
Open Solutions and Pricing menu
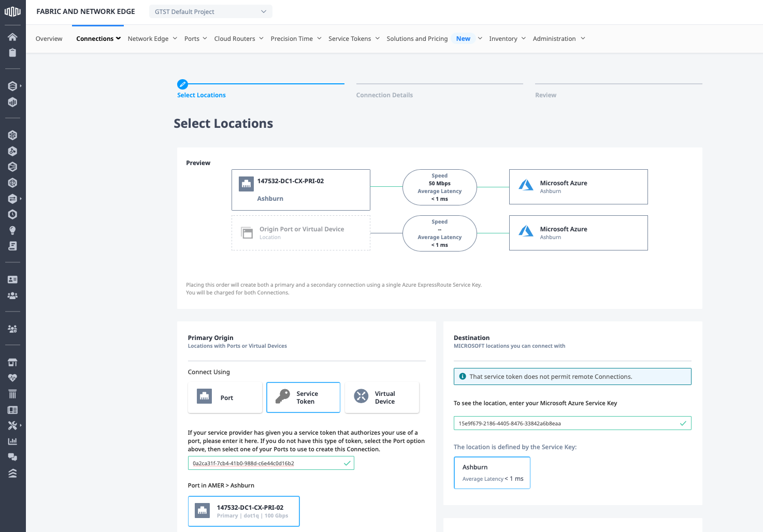[x=417, y=38]
